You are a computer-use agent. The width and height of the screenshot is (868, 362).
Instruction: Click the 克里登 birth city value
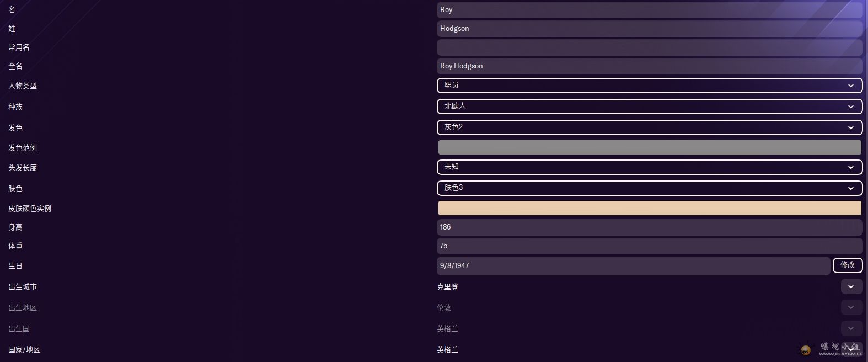[x=447, y=287]
